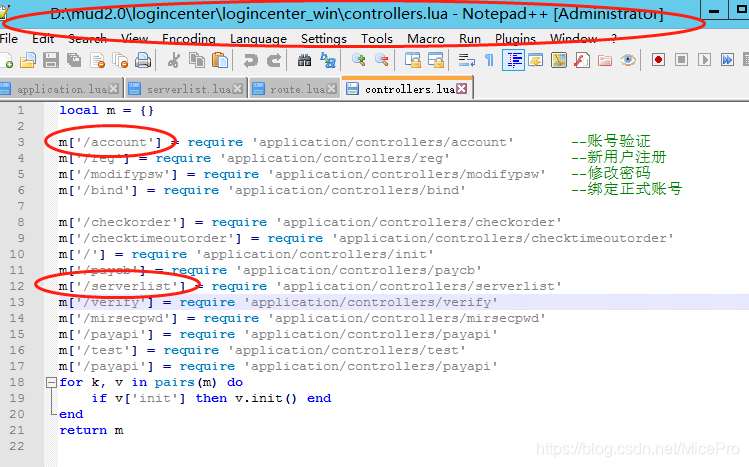Undo the last edit via toolbar
Screen dimensions: 749x467
[x=250, y=60]
